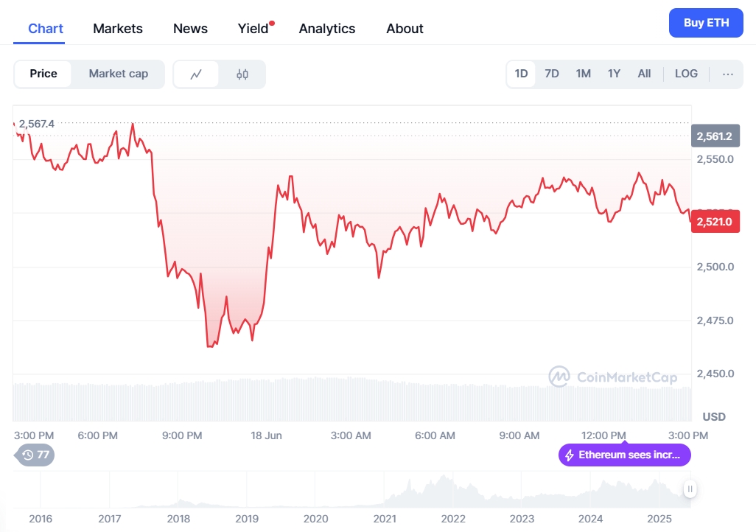Open the Markets tab
The image size is (756, 532).
pyautogui.click(x=118, y=29)
